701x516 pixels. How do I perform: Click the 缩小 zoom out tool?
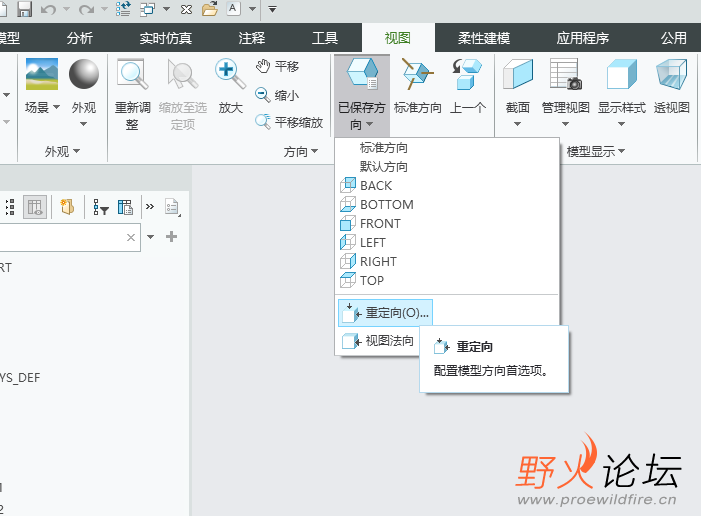click(277, 95)
